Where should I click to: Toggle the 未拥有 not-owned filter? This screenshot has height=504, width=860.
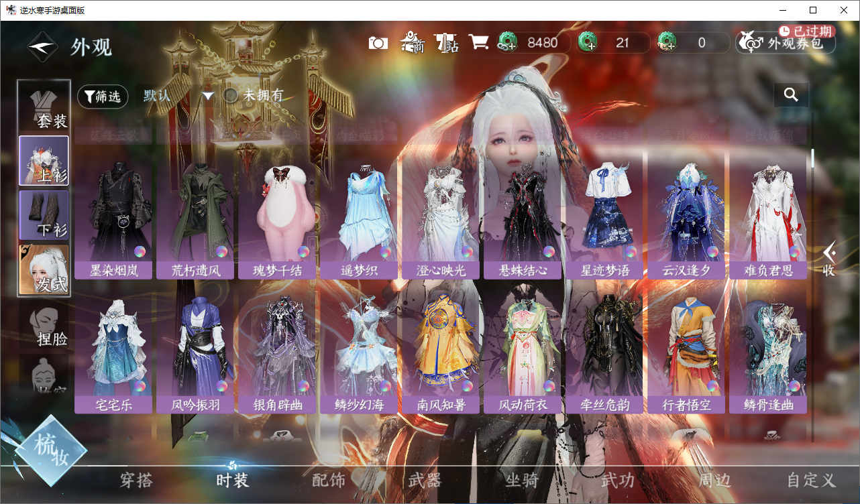point(231,95)
